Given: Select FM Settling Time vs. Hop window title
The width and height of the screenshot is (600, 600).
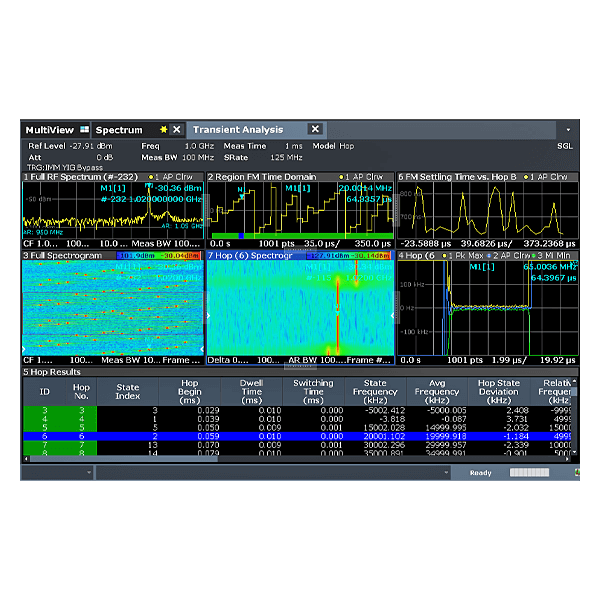Looking at the screenshot, I should (457, 177).
